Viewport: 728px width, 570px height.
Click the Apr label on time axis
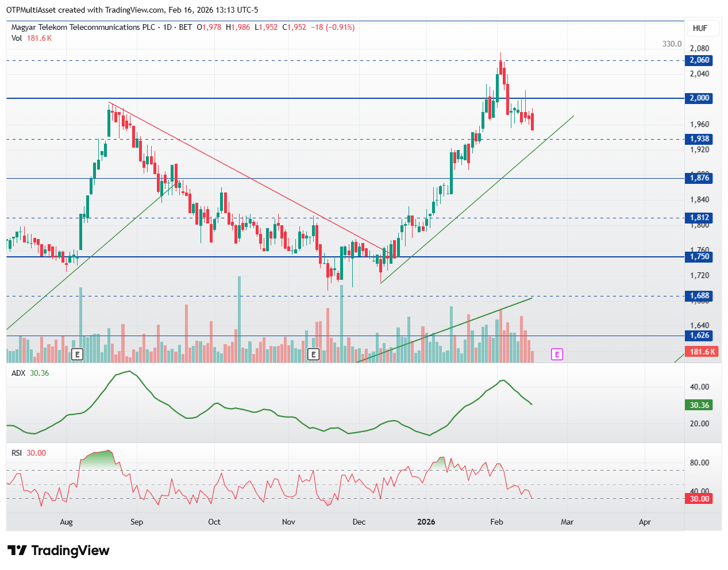point(645,522)
